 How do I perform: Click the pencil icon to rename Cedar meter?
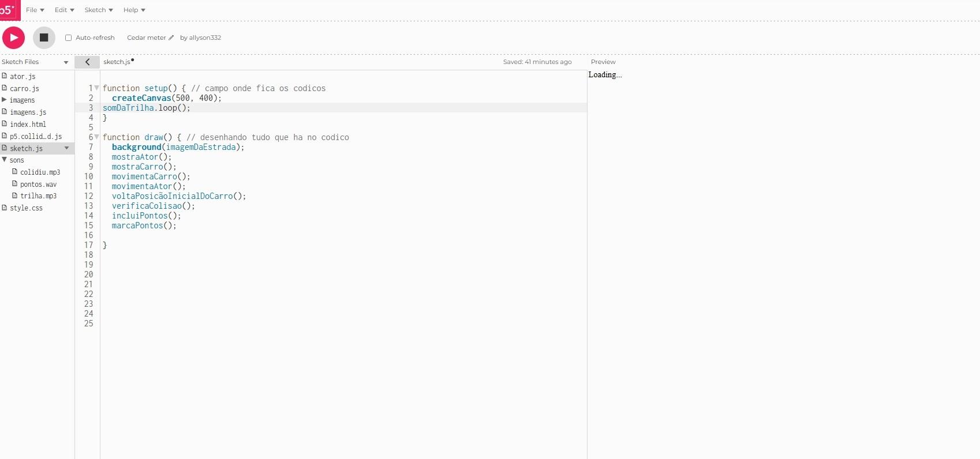pos(171,37)
